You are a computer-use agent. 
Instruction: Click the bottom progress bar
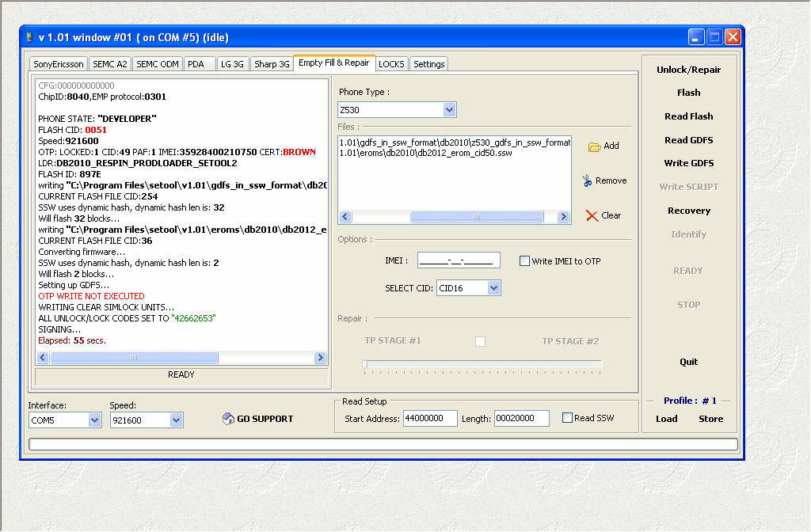pyautogui.click(x=383, y=444)
